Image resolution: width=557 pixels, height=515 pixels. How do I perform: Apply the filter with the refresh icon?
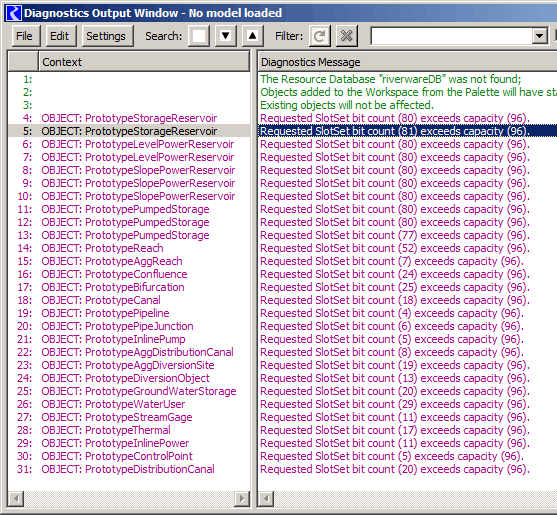320,36
